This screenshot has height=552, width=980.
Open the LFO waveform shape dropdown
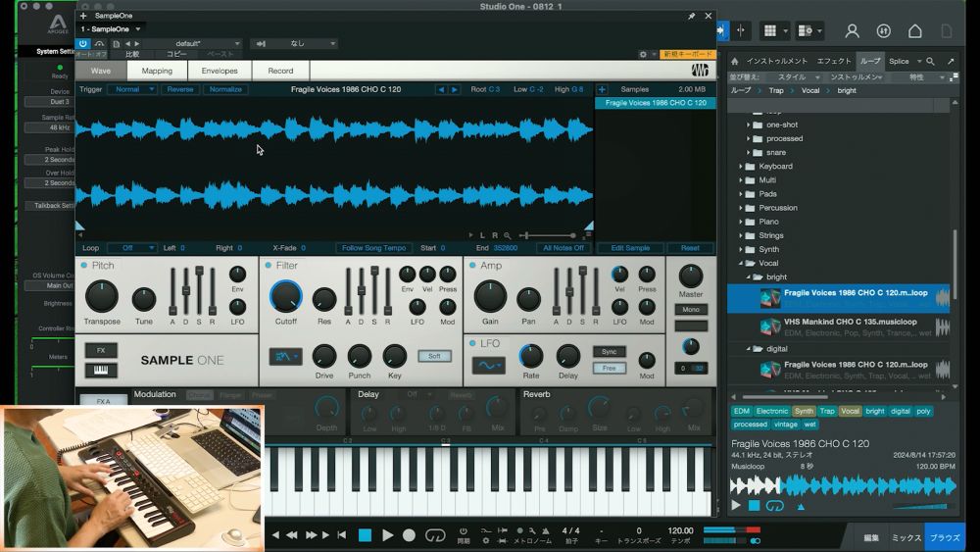pyautogui.click(x=489, y=365)
